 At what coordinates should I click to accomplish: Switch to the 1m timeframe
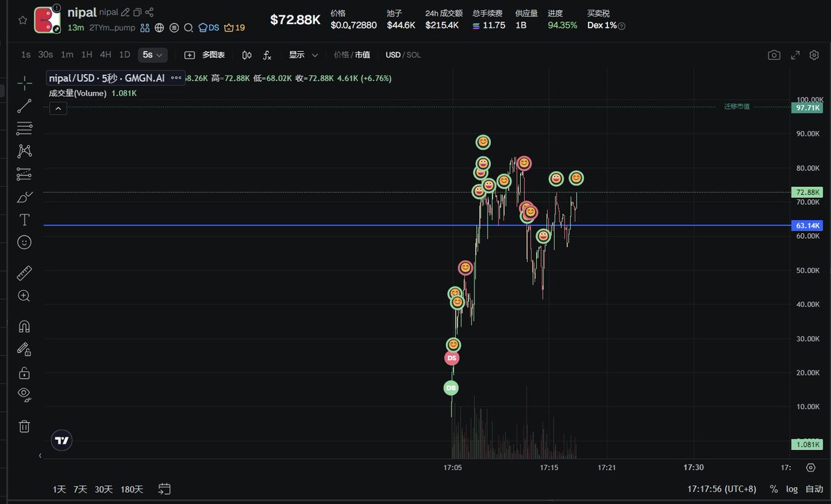pyautogui.click(x=66, y=55)
